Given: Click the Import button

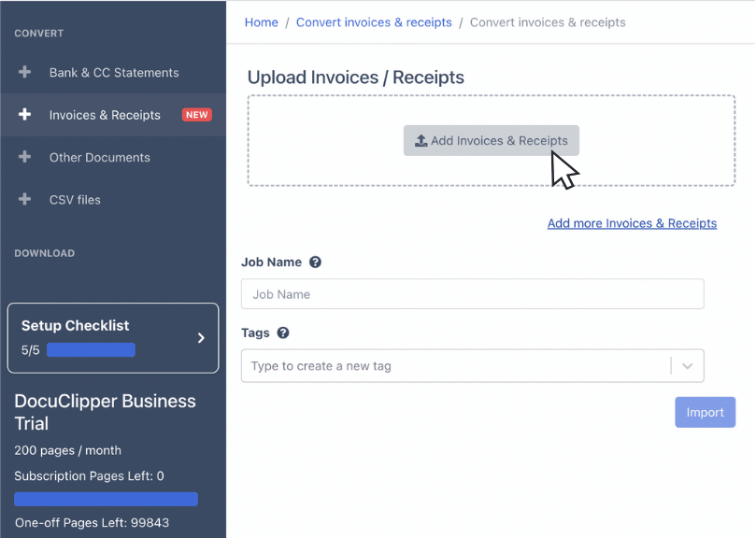Looking at the screenshot, I should 705,412.
